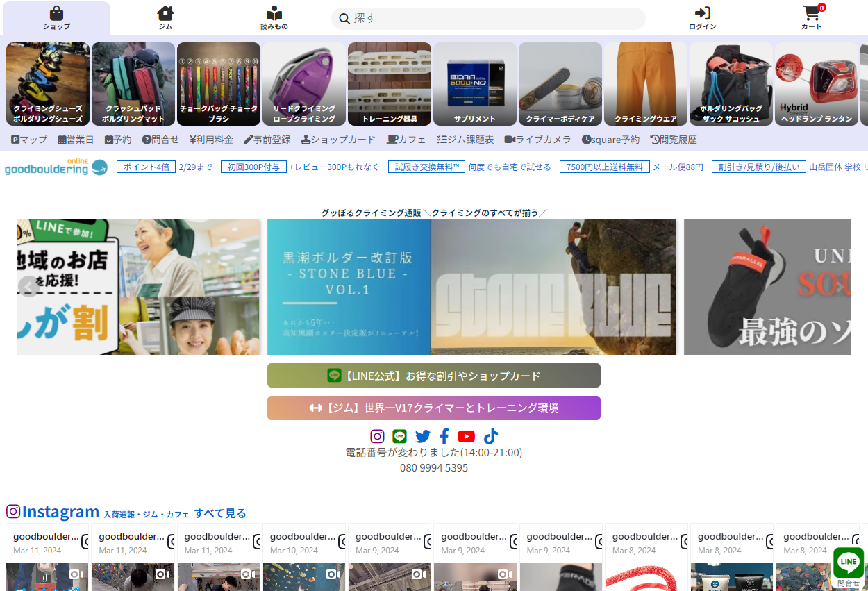Image resolution: width=868 pixels, height=591 pixels.
Task: Click the goodbouldering online logo
Action: [x=56, y=167]
